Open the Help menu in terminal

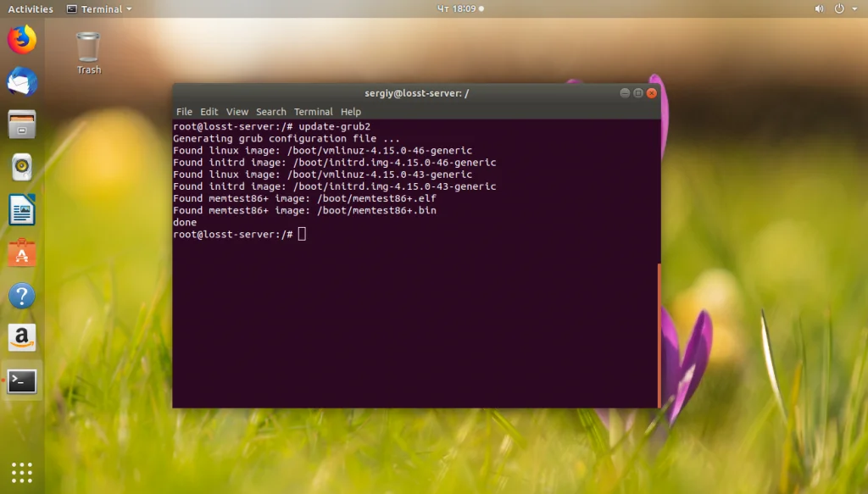point(350,112)
